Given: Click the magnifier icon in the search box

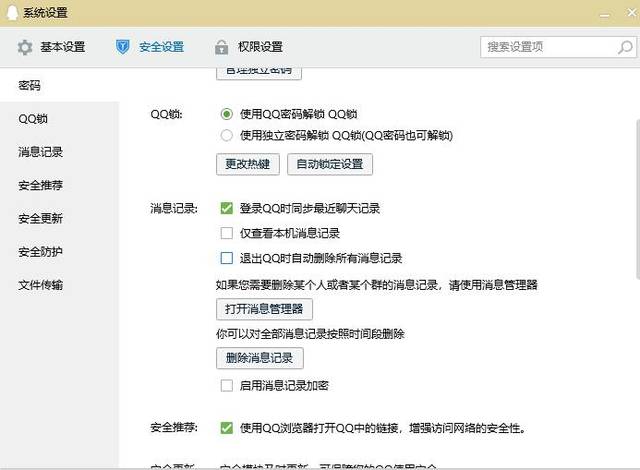Looking at the screenshot, I should pos(625,47).
